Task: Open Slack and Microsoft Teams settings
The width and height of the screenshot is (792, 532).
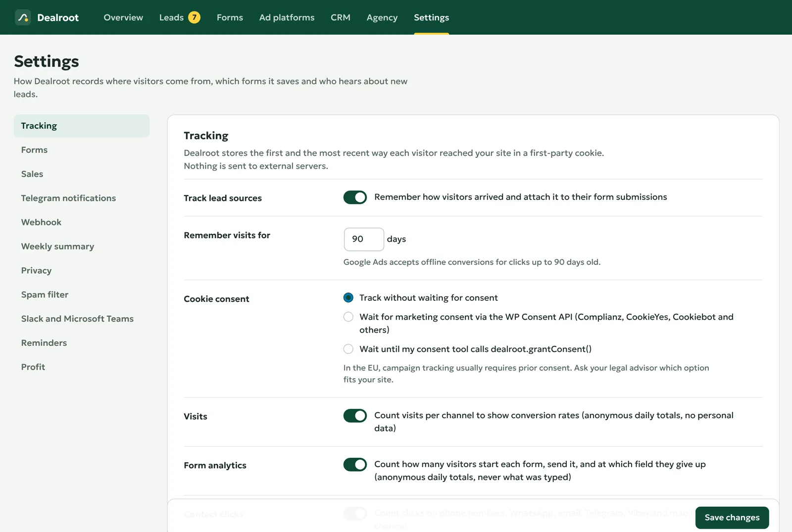Action: pyautogui.click(x=82, y=319)
